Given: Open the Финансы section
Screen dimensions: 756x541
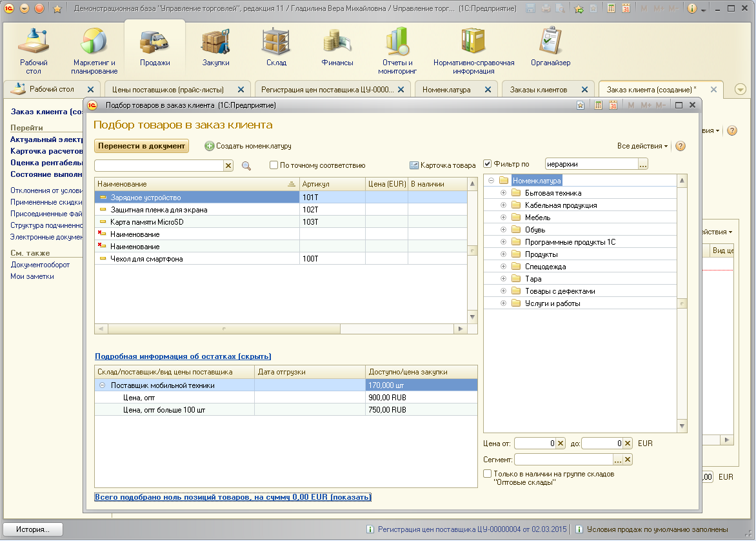Looking at the screenshot, I should (x=337, y=47).
